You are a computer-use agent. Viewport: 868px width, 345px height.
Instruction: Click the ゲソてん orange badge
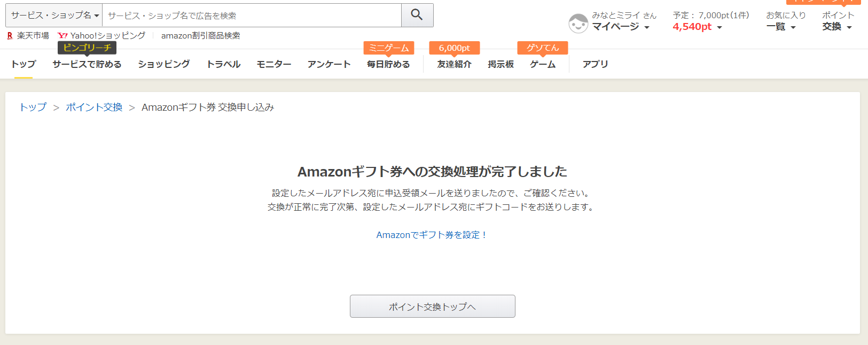pyautogui.click(x=543, y=48)
